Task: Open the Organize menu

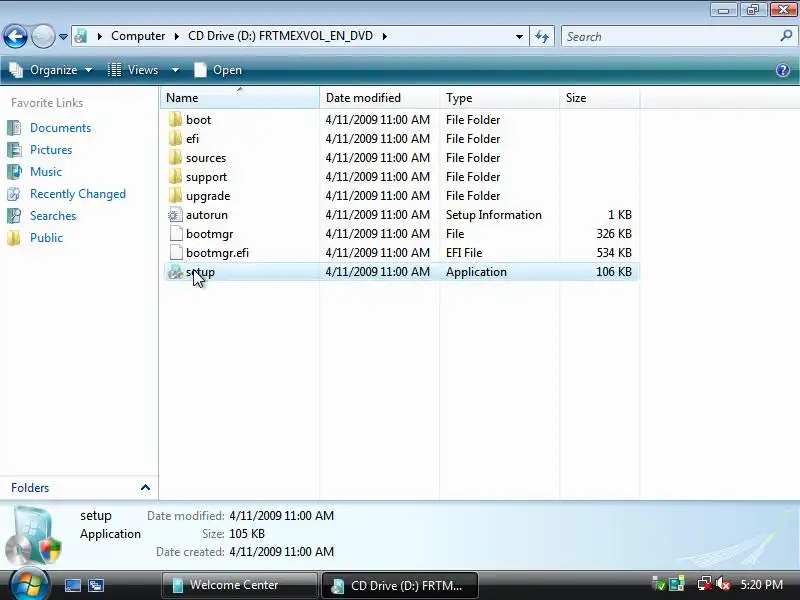Action: [x=51, y=70]
